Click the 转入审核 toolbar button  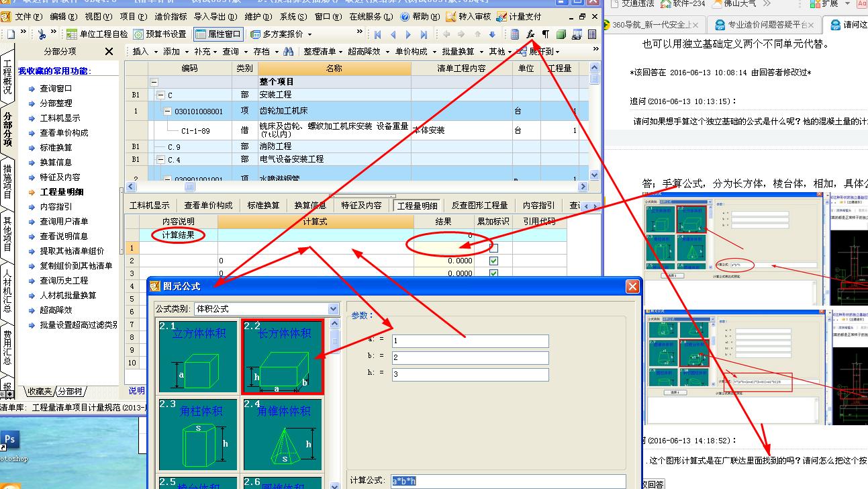pyautogui.click(x=469, y=16)
